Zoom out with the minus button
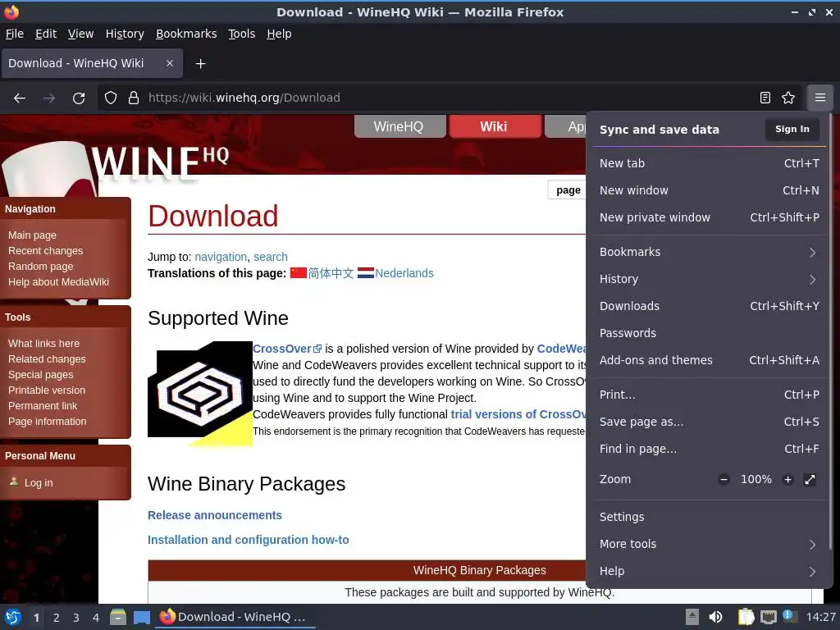 724,479
